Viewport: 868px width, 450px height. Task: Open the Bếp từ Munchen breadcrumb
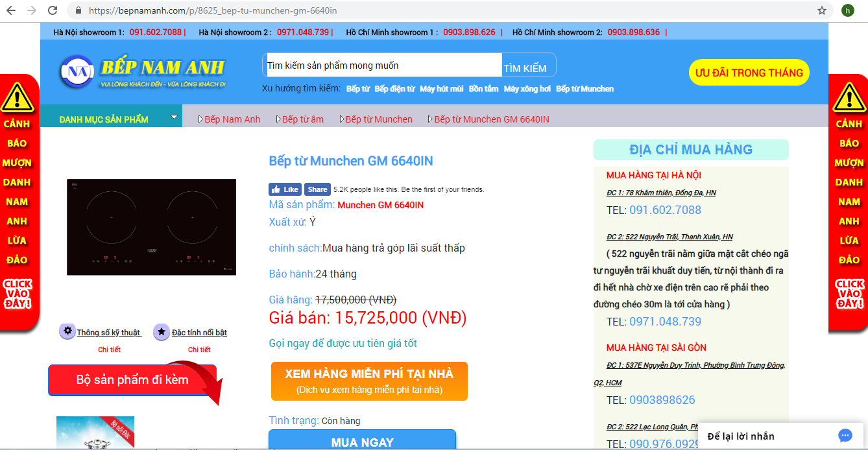tap(378, 119)
